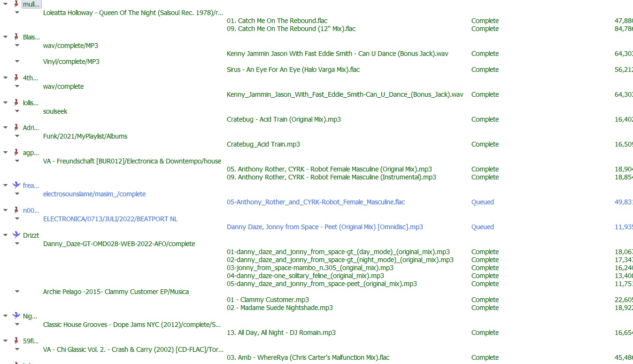Click the offline bird icon next to agp...

click(16, 153)
